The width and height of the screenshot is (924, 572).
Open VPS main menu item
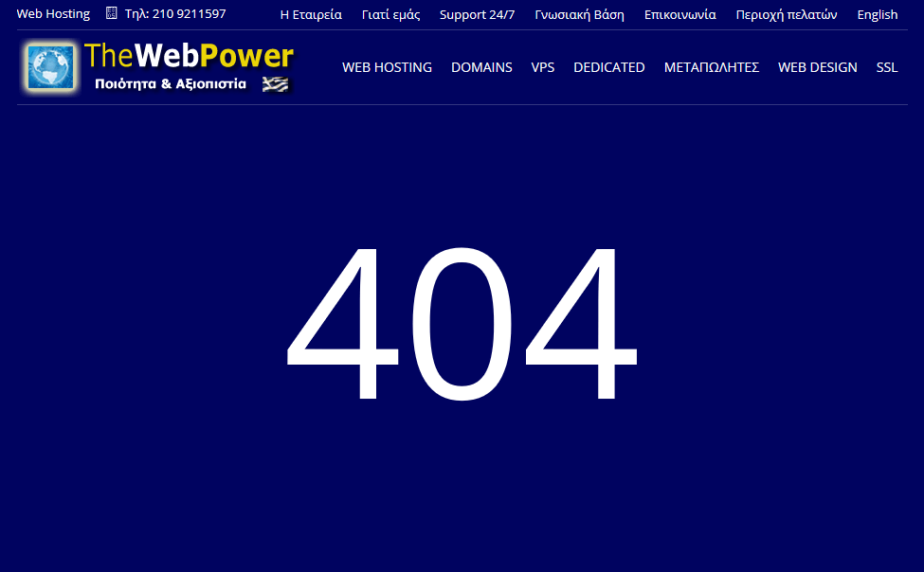pyautogui.click(x=543, y=67)
